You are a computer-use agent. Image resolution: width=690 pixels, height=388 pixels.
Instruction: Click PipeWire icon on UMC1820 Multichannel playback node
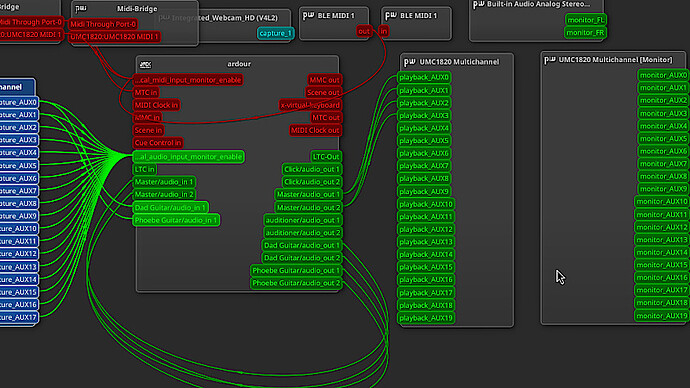[x=410, y=62]
